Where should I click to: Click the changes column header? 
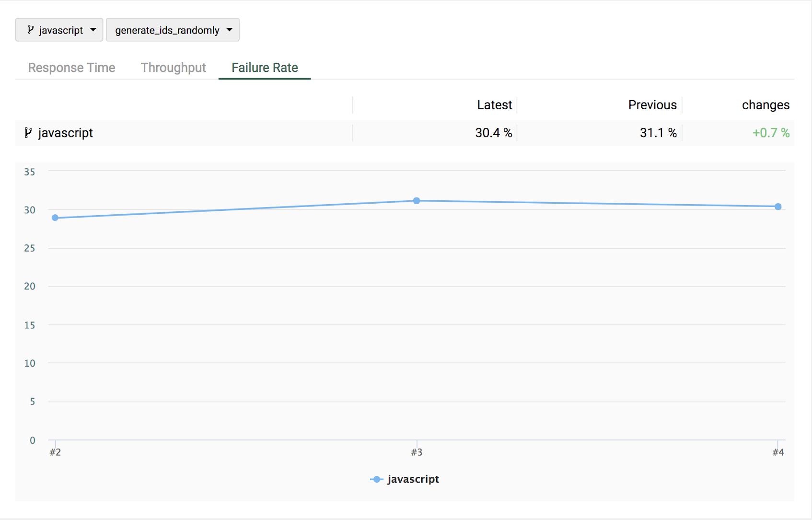click(x=766, y=105)
